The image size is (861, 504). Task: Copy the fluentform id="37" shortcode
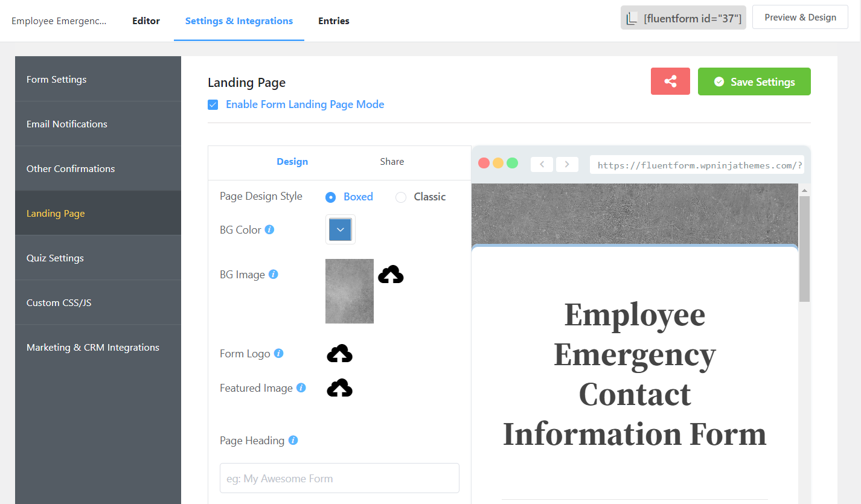click(683, 18)
